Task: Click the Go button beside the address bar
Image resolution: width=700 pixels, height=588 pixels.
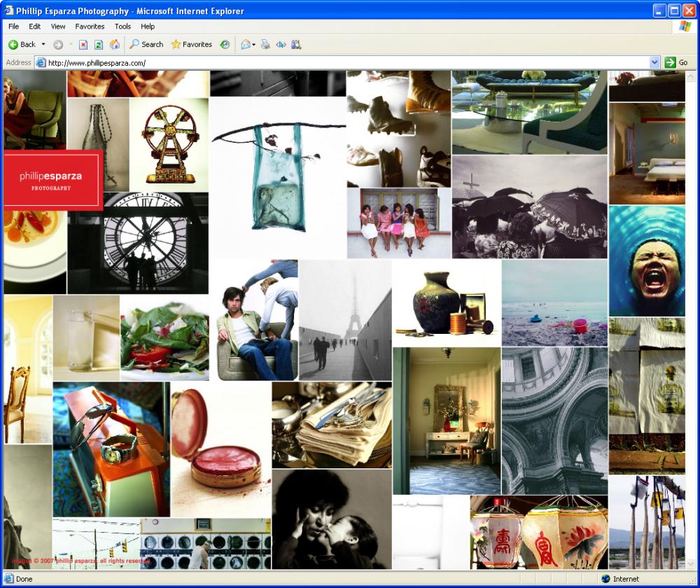Action: click(x=676, y=62)
